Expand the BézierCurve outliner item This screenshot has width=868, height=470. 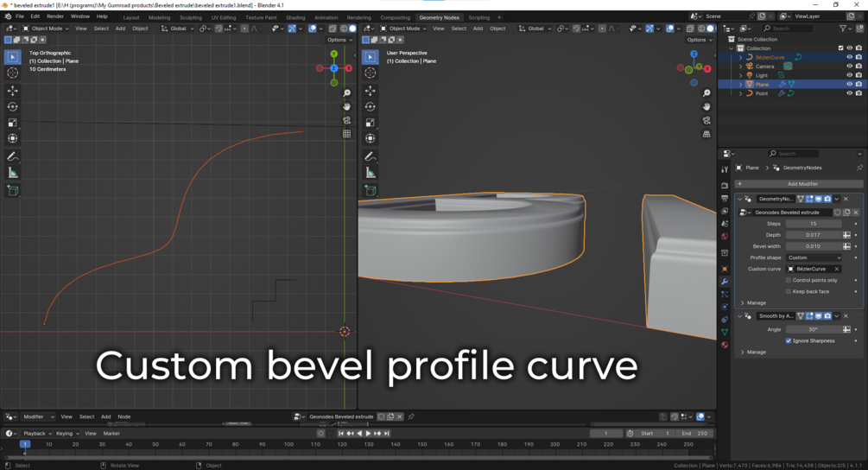click(x=741, y=57)
